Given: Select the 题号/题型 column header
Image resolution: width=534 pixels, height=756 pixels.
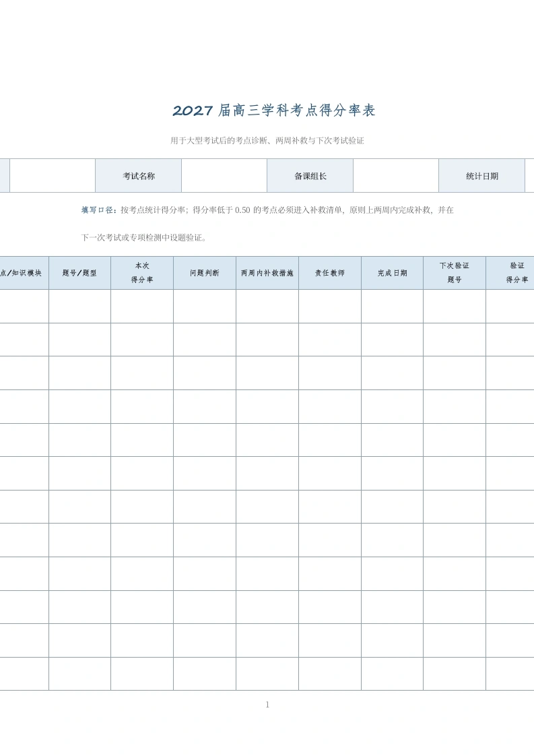Looking at the screenshot, I should [x=79, y=273].
